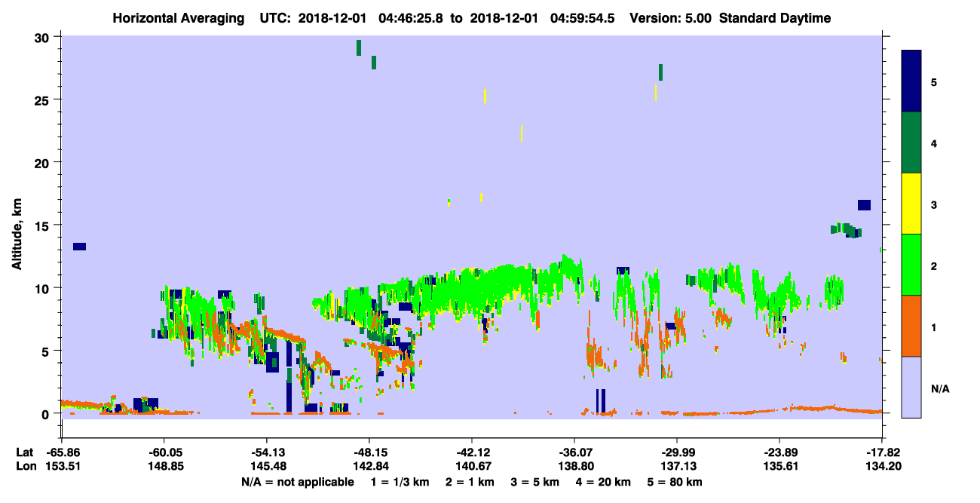Click the longitude value 138.80
Image resolution: width=980 pixels, height=503 pixels.
(574, 466)
